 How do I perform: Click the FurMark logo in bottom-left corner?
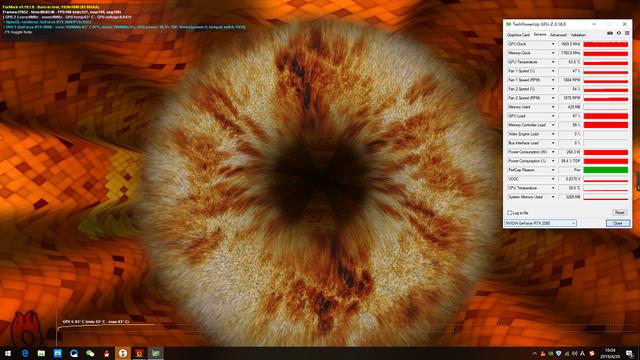[27, 328]
